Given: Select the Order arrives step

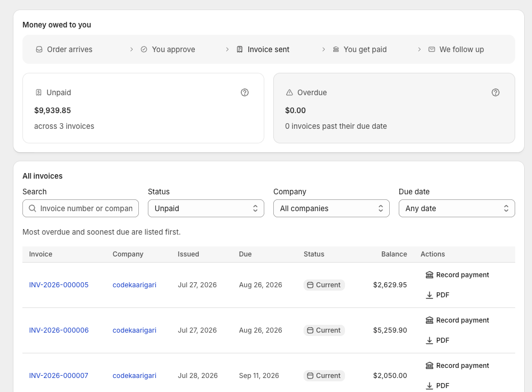Looking at the screenshot, I should click(x=64, y=49).
